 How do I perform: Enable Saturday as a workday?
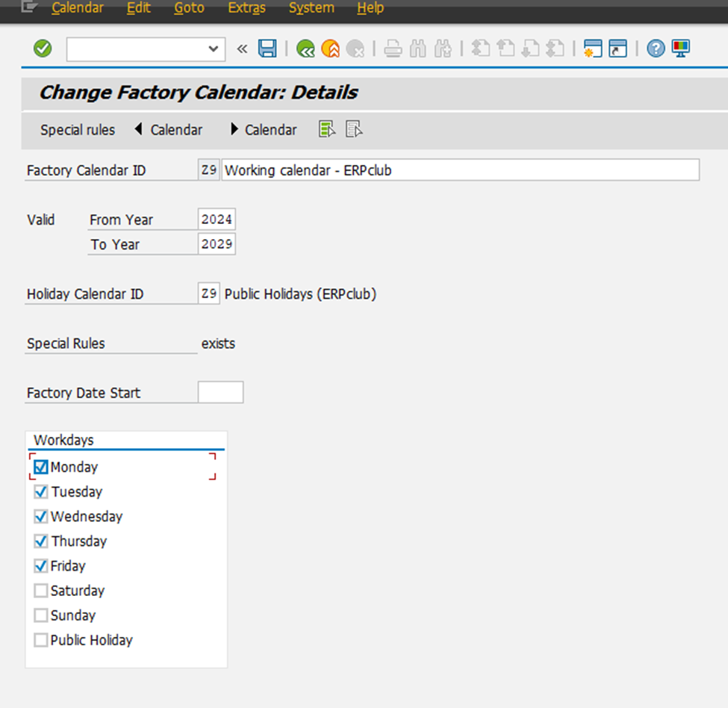point(41,591)
